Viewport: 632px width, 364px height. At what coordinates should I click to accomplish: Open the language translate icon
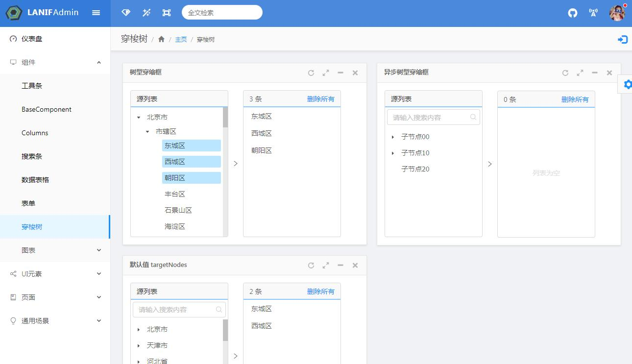click(x=593, y=13)
